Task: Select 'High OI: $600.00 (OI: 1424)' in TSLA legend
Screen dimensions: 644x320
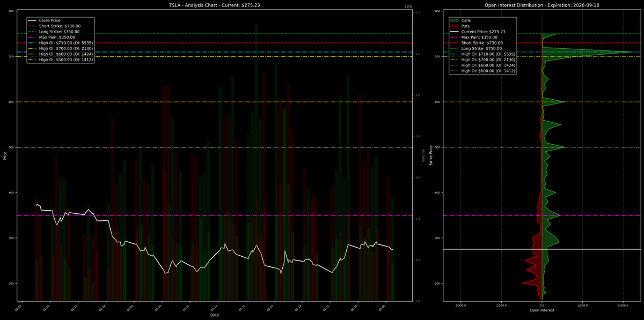Action: tap(66, 54)
